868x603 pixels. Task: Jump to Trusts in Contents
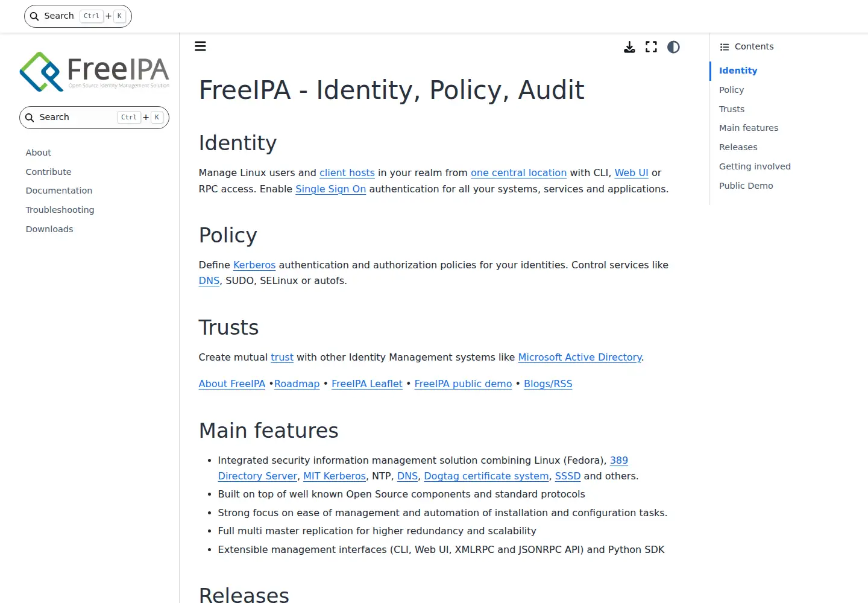pos(732,109)
